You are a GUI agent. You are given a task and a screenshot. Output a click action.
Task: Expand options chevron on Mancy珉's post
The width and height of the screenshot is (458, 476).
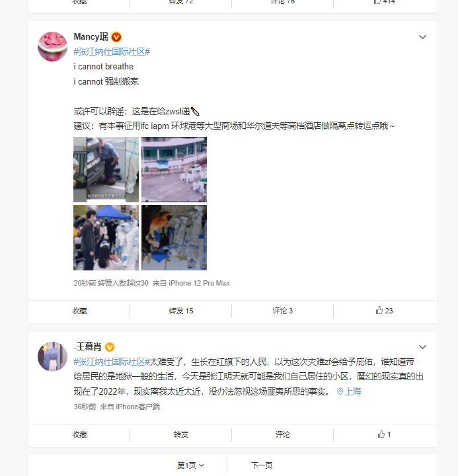(x=422, y=37)
